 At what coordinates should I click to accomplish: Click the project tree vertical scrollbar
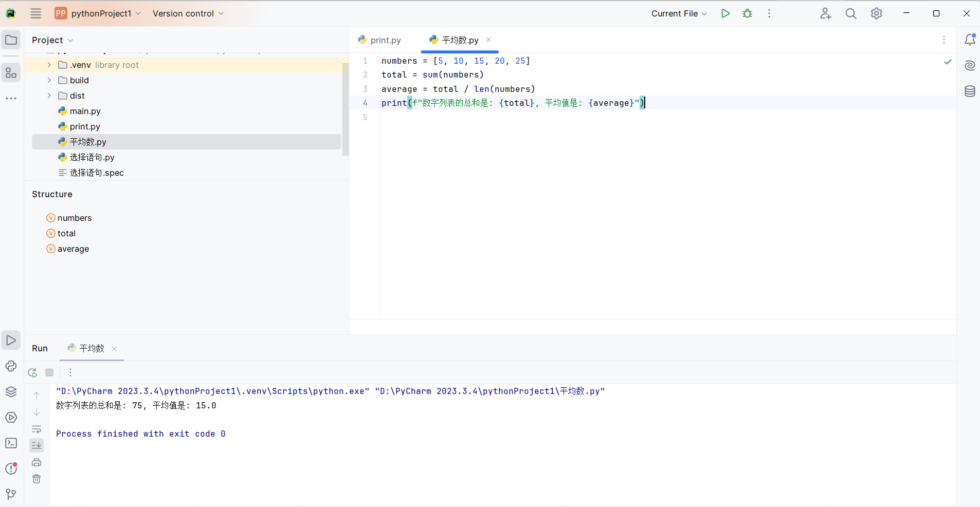coord(346,109)
